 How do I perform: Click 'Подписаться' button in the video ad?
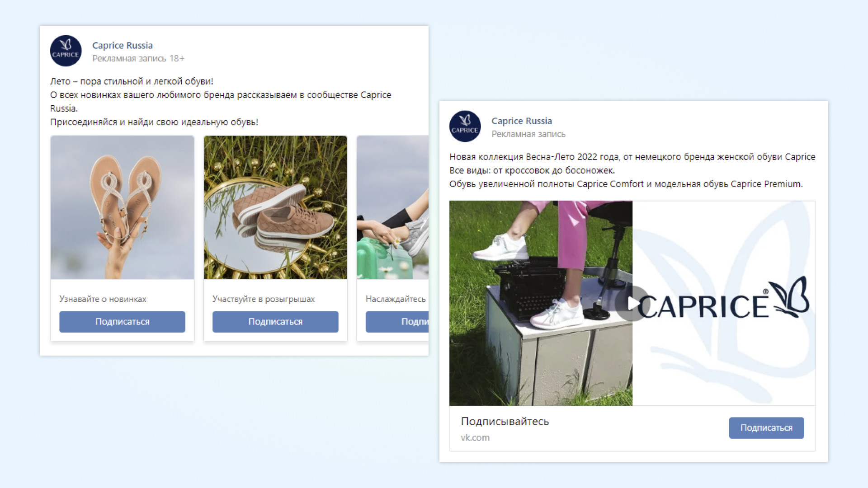click(766, 428)
